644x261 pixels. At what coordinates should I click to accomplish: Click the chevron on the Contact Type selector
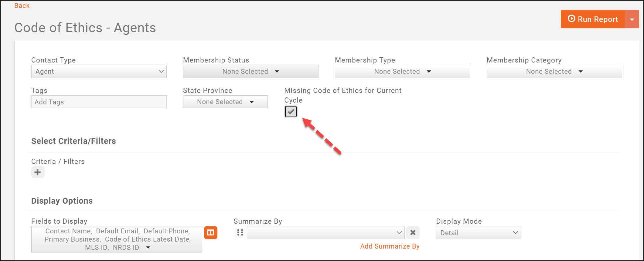161,71
